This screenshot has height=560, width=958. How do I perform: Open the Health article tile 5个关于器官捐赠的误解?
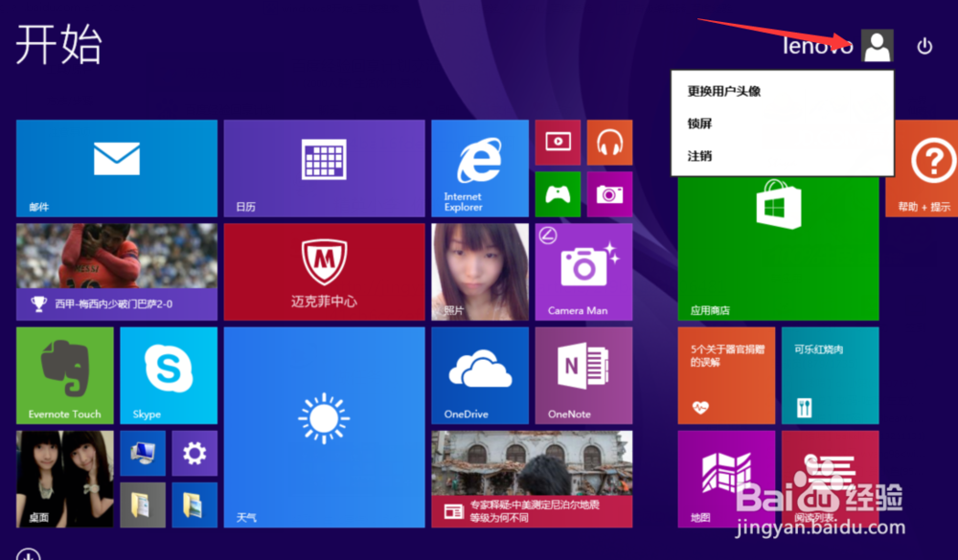(726, 375)
